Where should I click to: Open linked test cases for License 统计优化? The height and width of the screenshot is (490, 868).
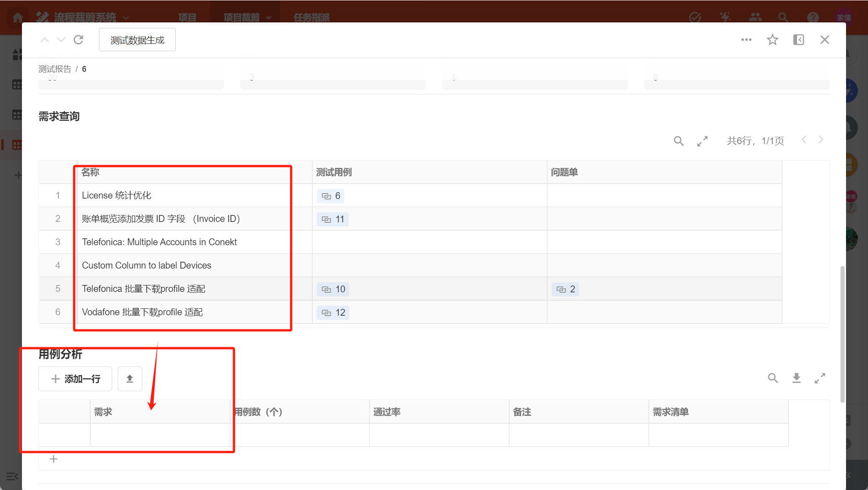331,196
